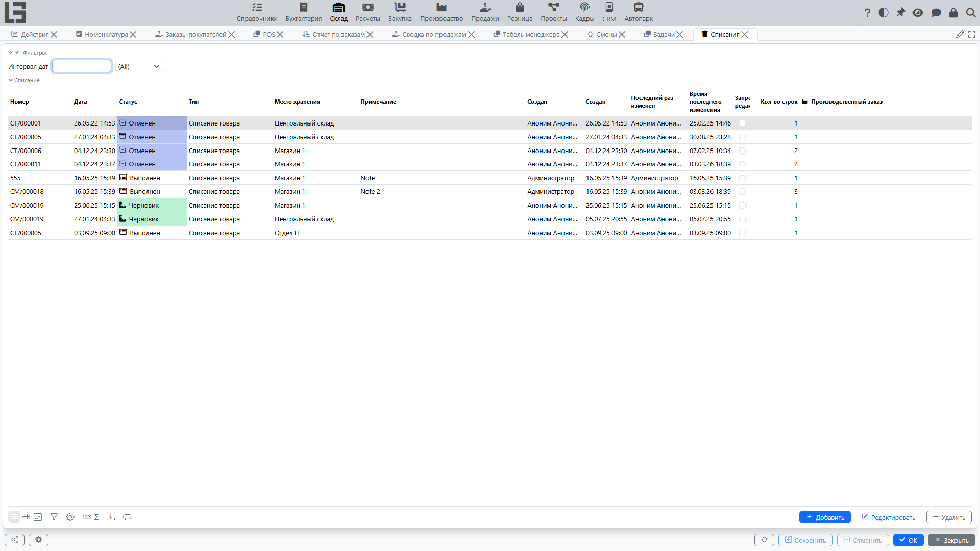The height and width of the screenshot is (551, 980).
Task: Click the Закрыть button
Action: 951,540
